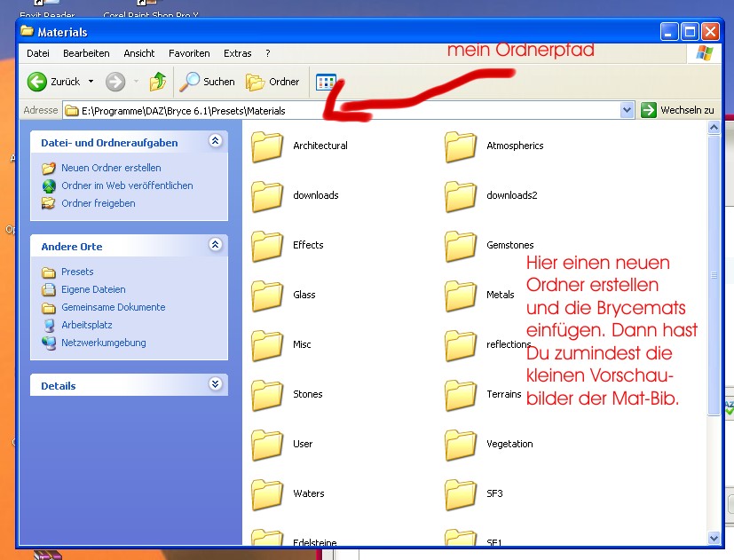The image size is (734, 560).
Task: Open Suchen search magnifier
Action: pyautogui.click(x=190, y=82)
